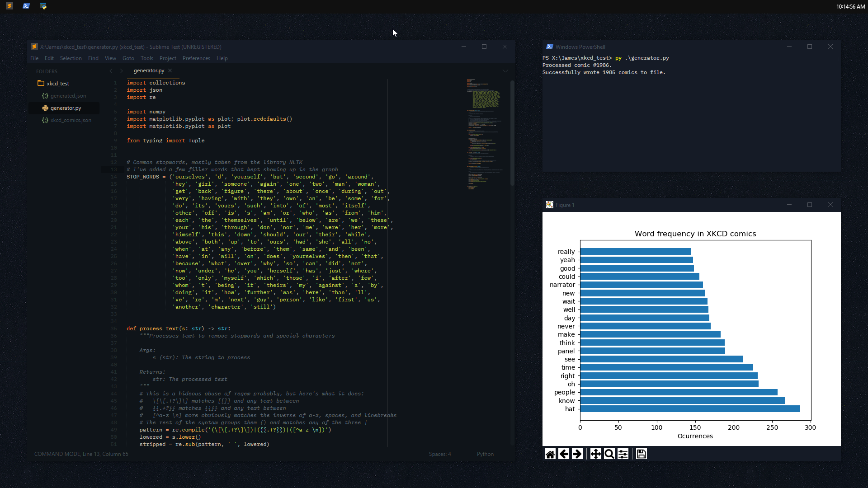The height and width of the screenshot is (488, 868).
Task: Open generated.json in the sidebar
Action: click(x=68, y=96)
